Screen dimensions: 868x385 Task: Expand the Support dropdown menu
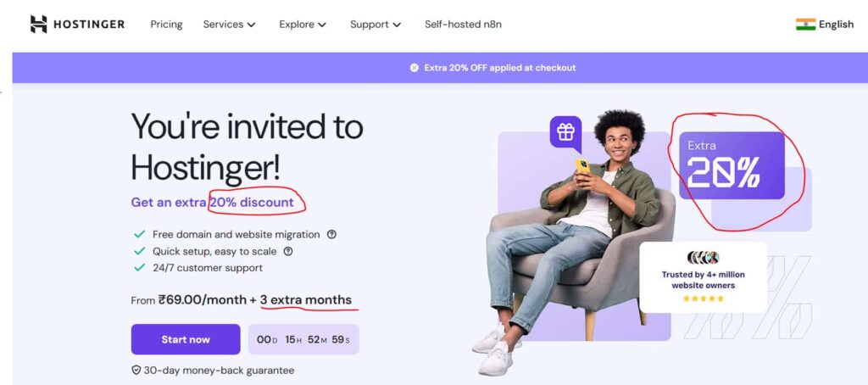click(x=376, y=25)
